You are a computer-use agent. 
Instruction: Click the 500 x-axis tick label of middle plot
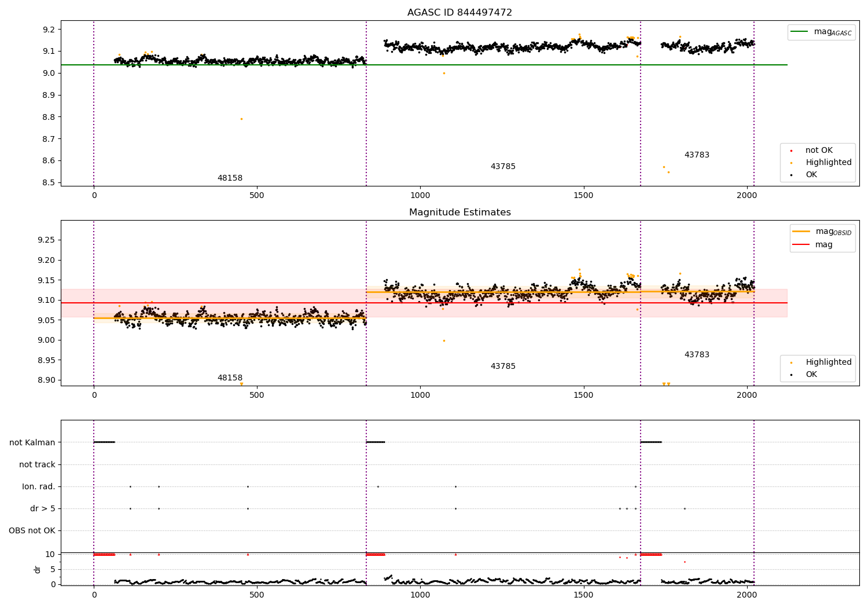click(257, 395)
